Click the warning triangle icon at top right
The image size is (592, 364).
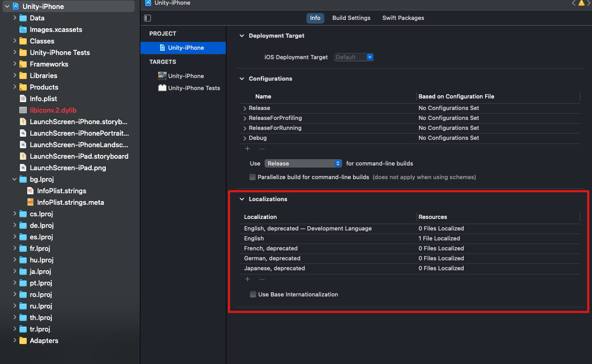[x=581, y=3]
